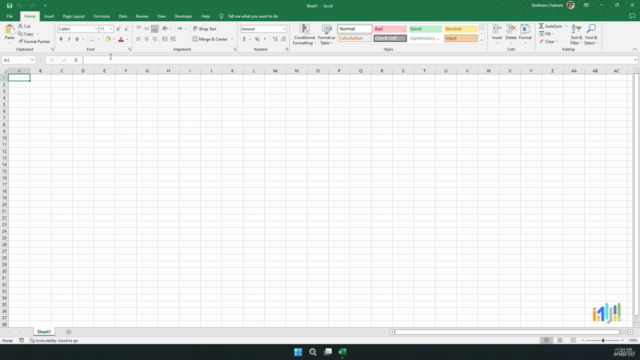The width and height of the screenshot is (640, 360).
Task: Switch to the Page Layout tab
Action: (x=73, y=16)
